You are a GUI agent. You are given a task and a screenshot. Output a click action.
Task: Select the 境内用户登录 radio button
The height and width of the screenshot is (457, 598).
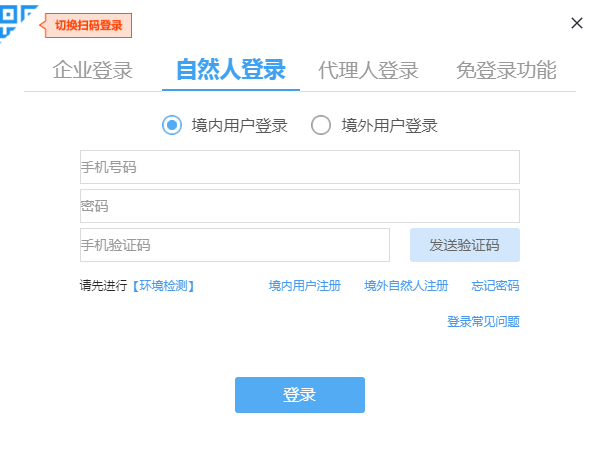172,125
